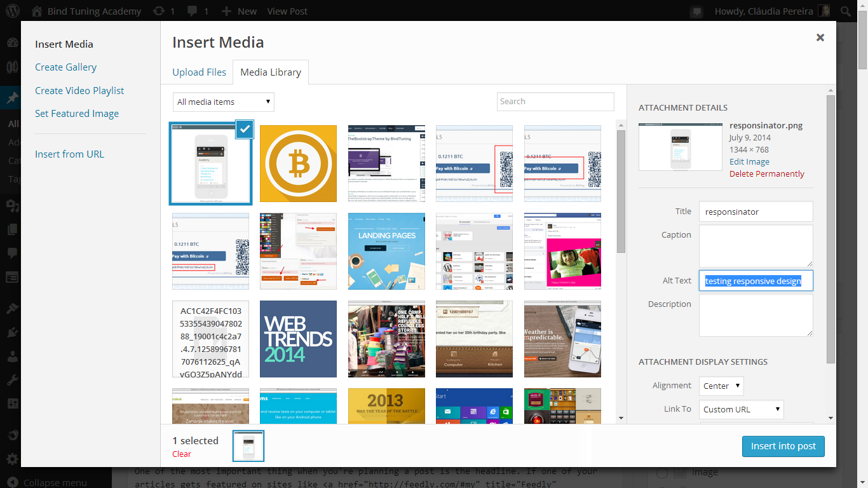
Task: Switch to the Upload Files tab
Action: click(x=200, y=72)
